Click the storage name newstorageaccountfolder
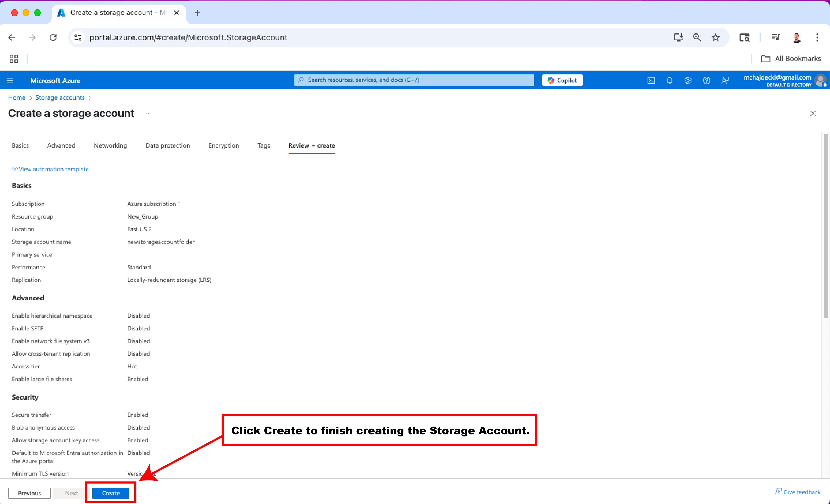830x504 pixels. tap(161, 242)
